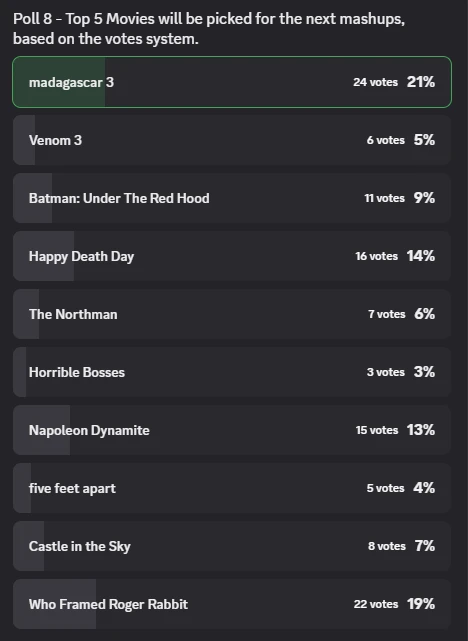Vote for Castle in the Sky
Image resolution: width=468 pixels, height=641 pixels.
(x=232, y=547)
